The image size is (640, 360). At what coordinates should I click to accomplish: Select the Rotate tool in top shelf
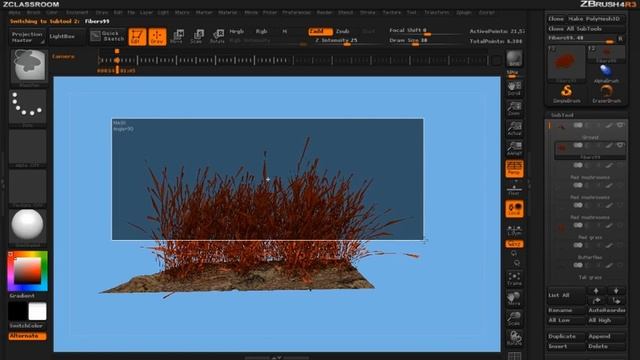point(217,36)
